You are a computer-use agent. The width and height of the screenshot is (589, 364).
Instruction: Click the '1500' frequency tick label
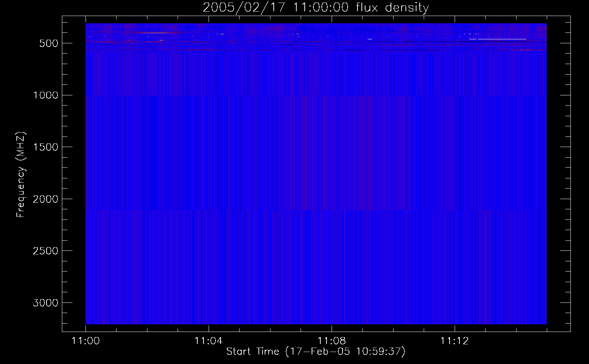pos(46,147)
